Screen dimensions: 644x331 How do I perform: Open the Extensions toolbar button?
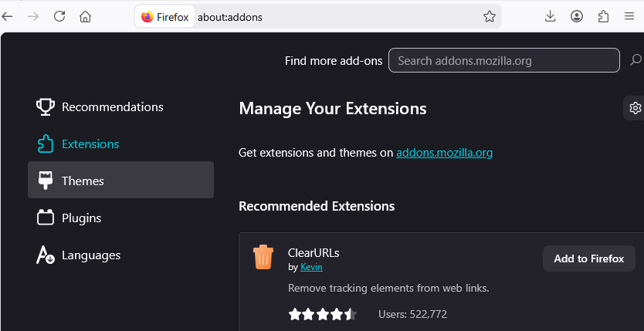tap(603, 16)
